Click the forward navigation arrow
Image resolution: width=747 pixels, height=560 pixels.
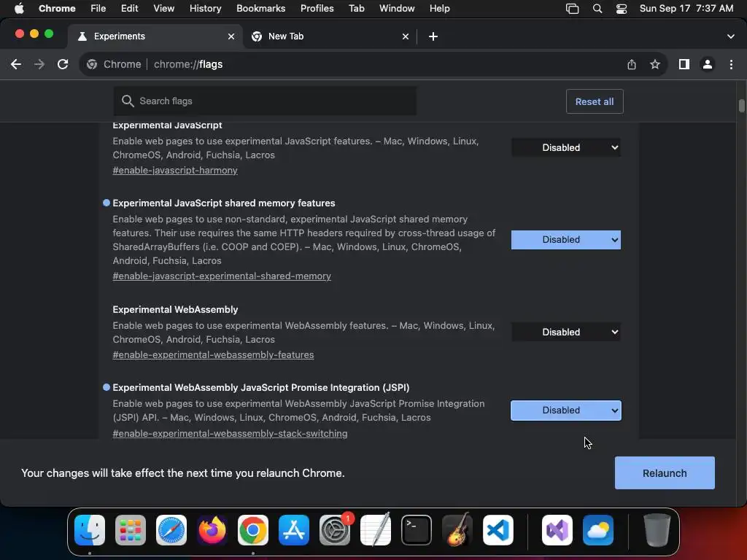[x=39, y=64]
